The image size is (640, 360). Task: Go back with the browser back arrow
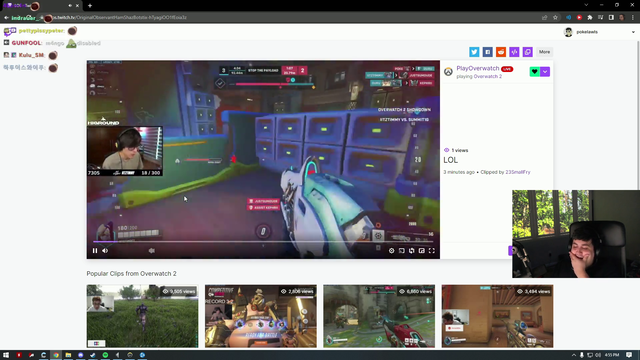tap(6, 18)
